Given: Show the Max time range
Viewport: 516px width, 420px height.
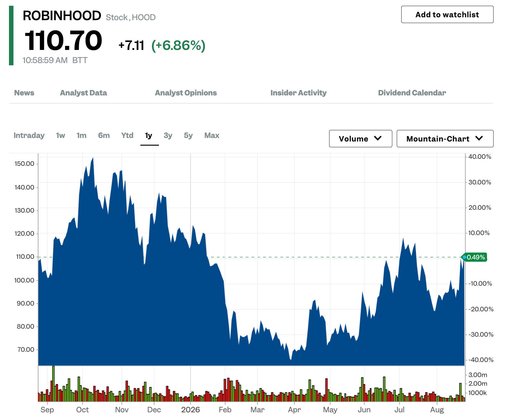Looking at the screenshot, I should click(212, 135).
